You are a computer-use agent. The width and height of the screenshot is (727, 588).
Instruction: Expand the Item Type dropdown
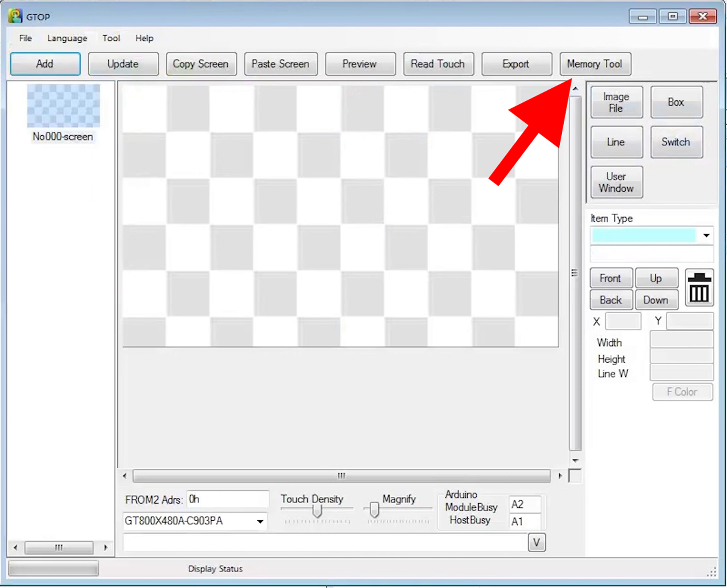tap(706, 236)
